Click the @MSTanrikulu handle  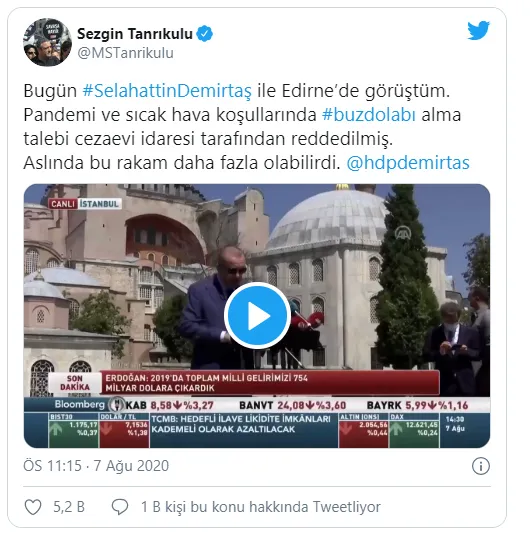(125, 53)
